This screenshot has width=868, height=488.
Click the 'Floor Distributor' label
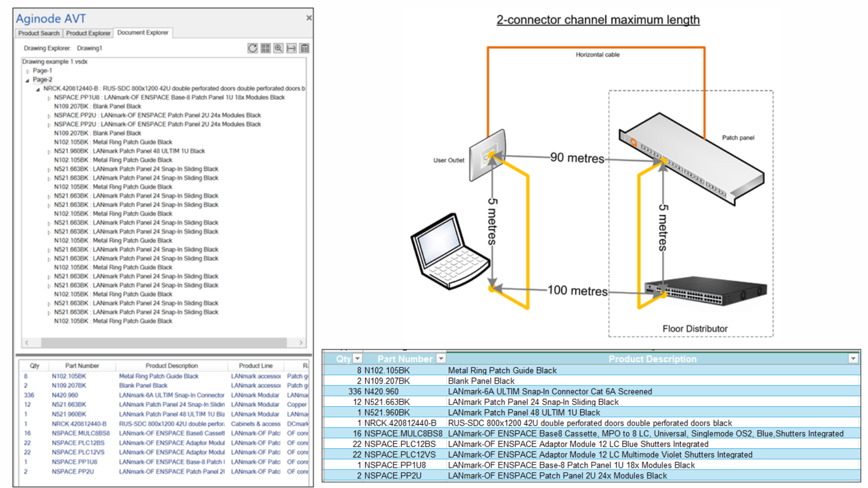click(695, 329)
